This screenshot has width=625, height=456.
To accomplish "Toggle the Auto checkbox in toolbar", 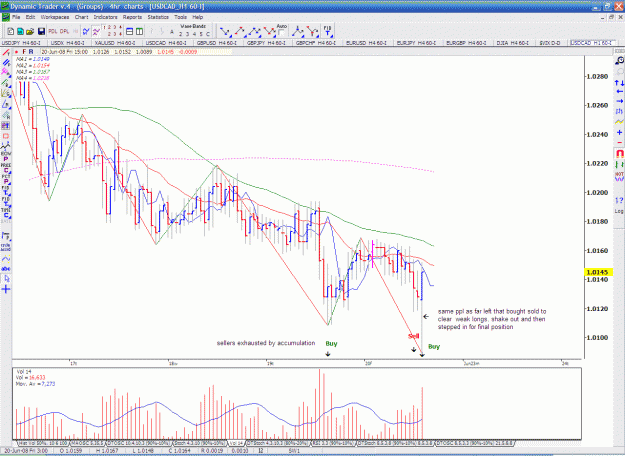I will (281, 33).
